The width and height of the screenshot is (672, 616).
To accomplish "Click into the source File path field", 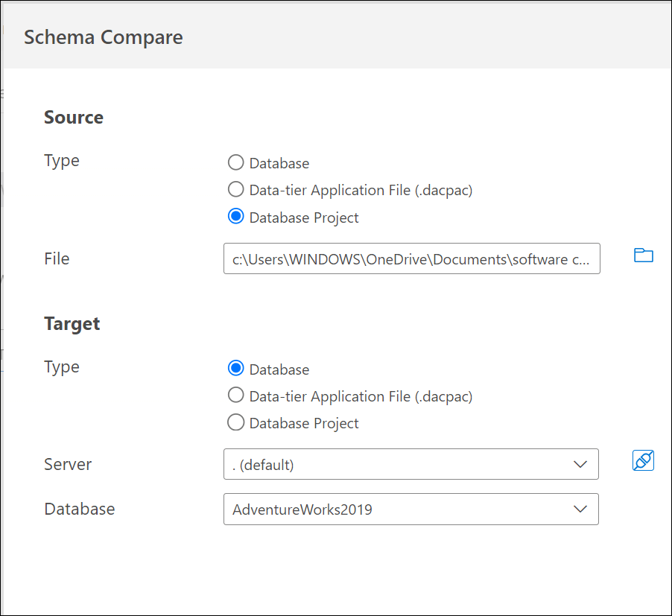I will [411, 259].
